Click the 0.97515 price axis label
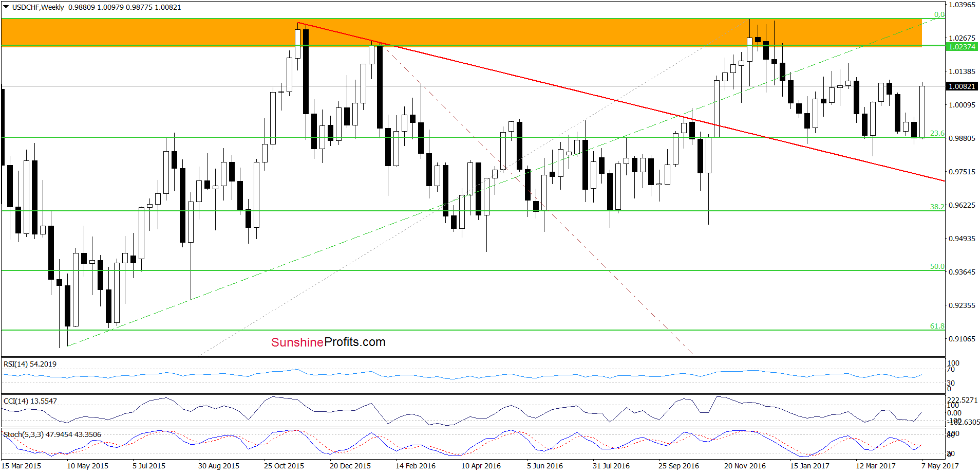The image size is (980, 473). pos(962,172)
